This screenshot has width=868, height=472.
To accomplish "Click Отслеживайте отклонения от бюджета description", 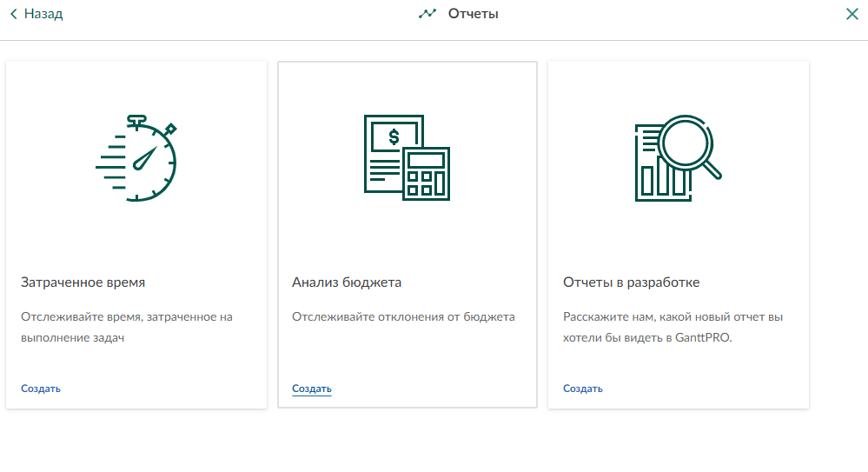I will tap(403, 317).
